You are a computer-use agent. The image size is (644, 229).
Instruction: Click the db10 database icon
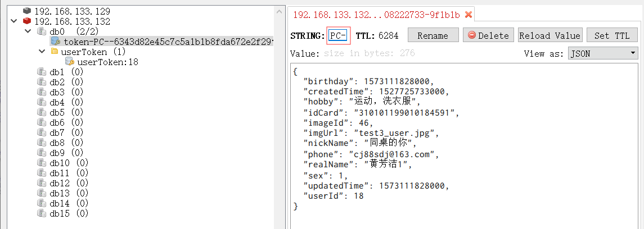pyautogui.click(x=42, y=163)
